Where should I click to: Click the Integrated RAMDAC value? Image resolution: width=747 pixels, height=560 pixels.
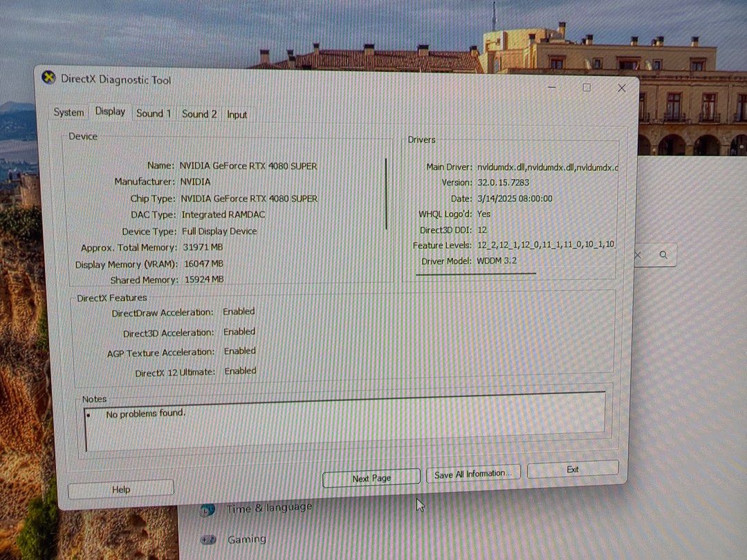coord(223,215)
